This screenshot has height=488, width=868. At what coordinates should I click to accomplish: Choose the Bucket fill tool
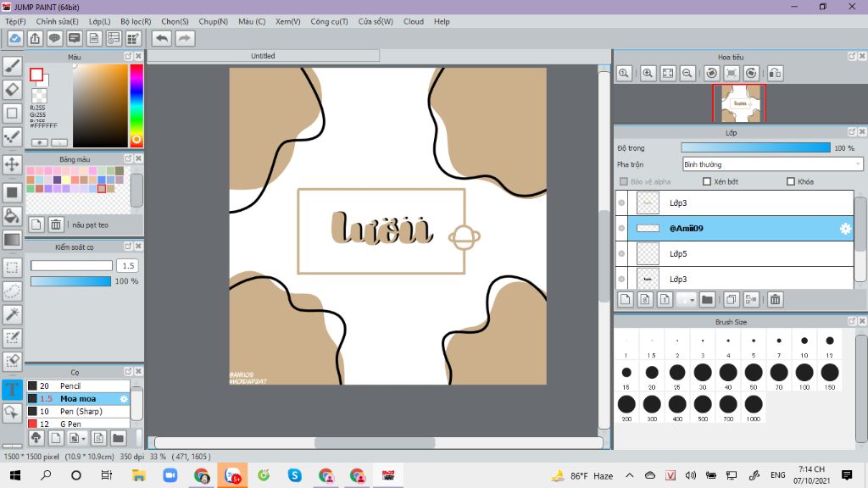tap(12, 216)
